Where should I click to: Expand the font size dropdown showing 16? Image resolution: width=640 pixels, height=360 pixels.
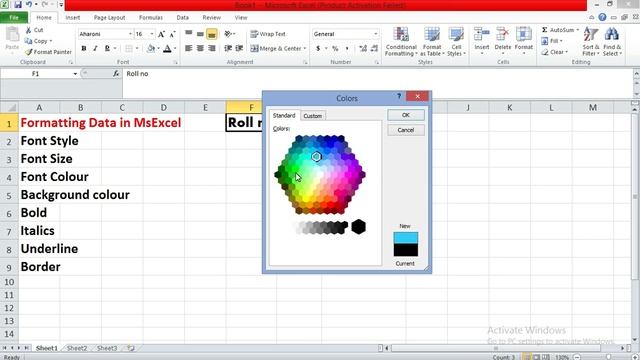pos(152,34)
